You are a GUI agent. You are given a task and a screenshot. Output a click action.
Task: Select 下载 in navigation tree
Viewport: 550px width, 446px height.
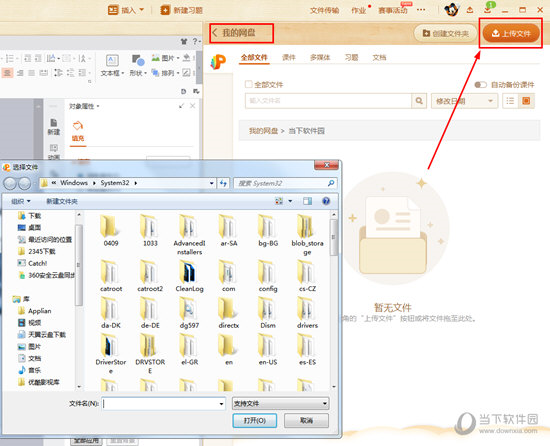(29, 216)
